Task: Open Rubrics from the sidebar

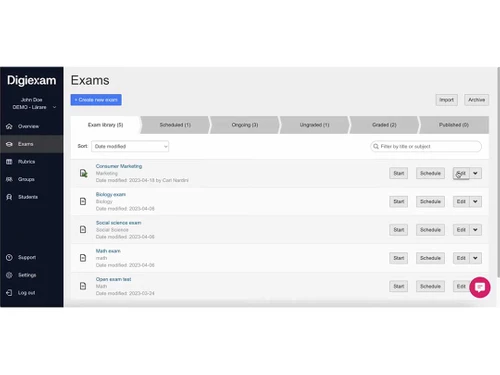Action: pyautogui.click(x=31, y=162)
